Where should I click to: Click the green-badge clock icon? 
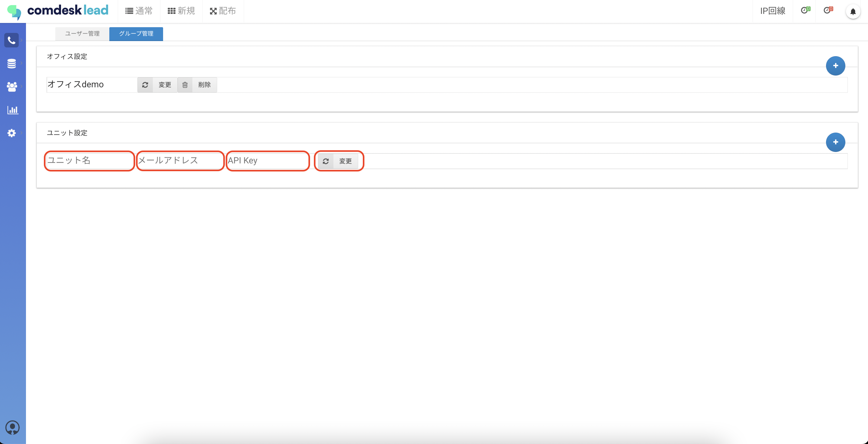[805, 11]
